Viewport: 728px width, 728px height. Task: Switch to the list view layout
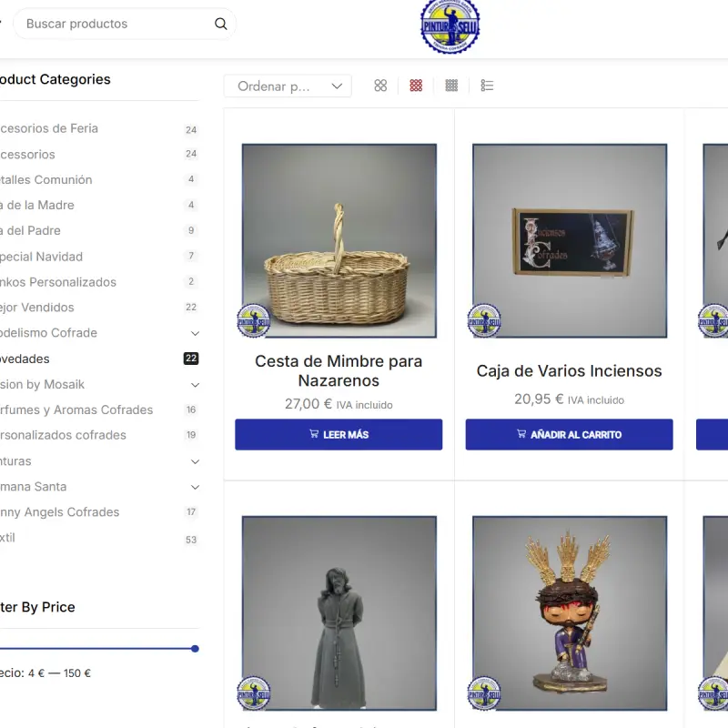487,86
